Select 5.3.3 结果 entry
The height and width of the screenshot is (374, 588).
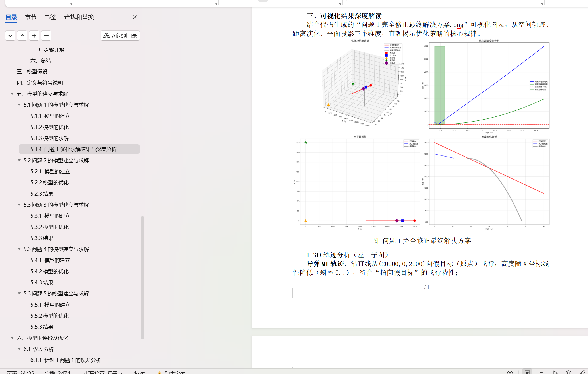[x=42, y=238]
